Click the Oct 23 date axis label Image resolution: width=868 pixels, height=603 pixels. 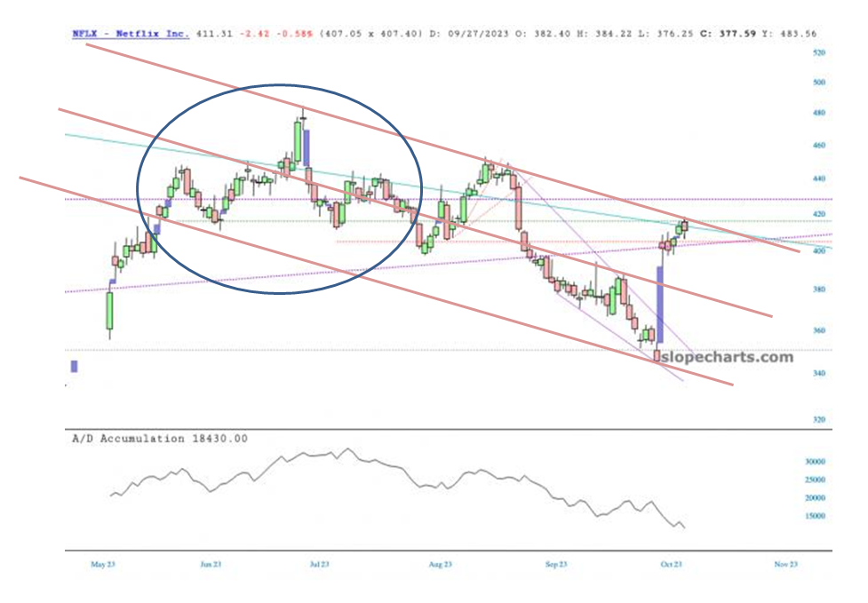(671, 564)
